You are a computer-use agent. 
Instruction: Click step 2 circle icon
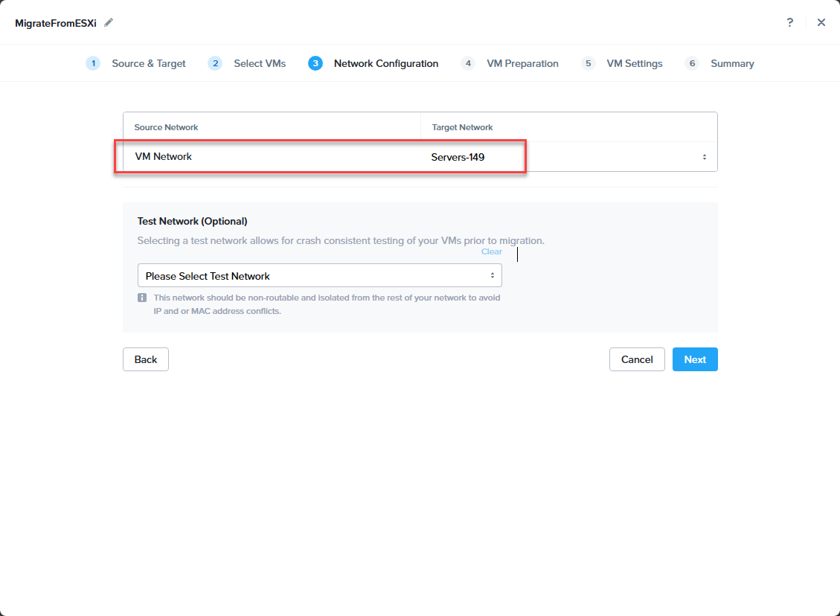pyautogui.click(x=215, y=63)
